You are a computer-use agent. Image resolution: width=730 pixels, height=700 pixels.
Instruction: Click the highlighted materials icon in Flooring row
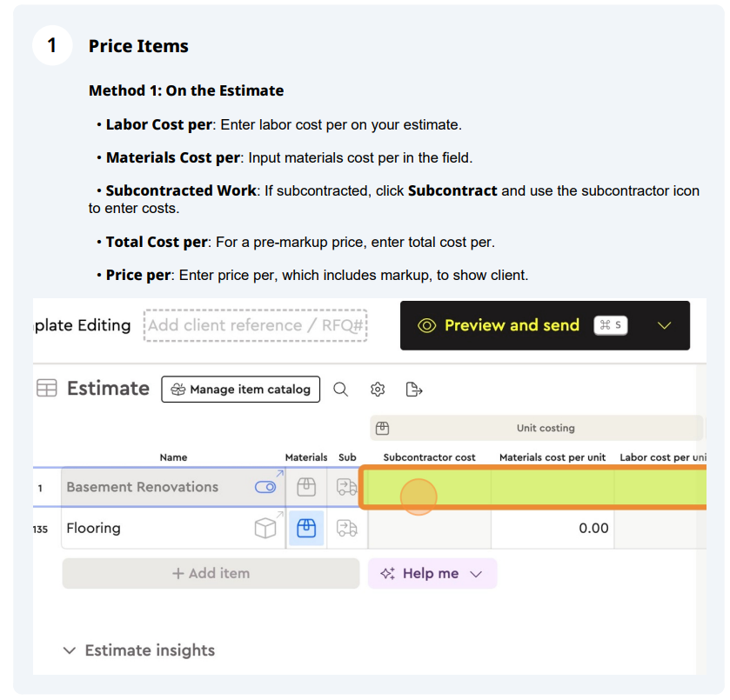[x=306, y=528]
